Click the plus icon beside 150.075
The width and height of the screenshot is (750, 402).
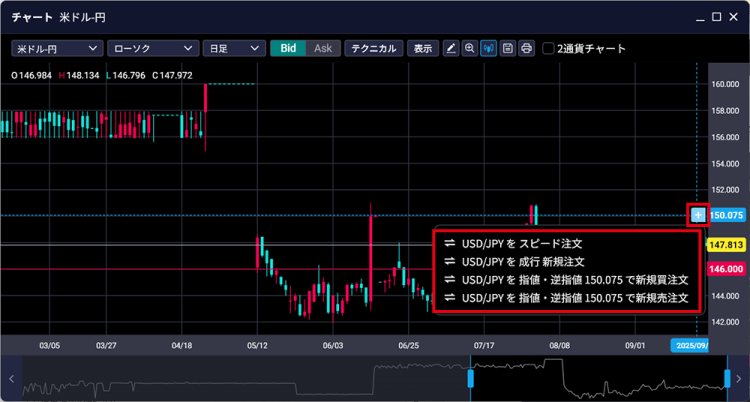pos(698,214)
